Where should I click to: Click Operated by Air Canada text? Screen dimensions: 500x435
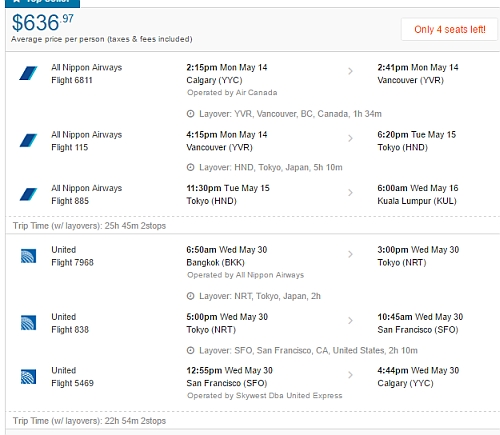[232, 92]
